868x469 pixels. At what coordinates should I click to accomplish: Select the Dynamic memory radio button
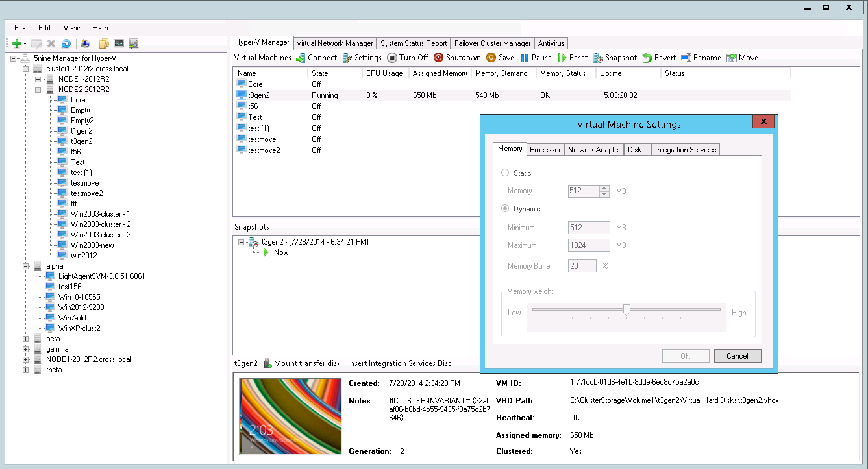pyautogui.click(x=505, y=209)
